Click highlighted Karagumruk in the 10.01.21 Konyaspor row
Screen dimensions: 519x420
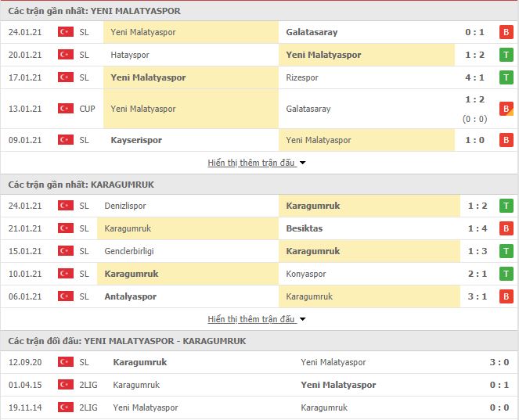131,274
